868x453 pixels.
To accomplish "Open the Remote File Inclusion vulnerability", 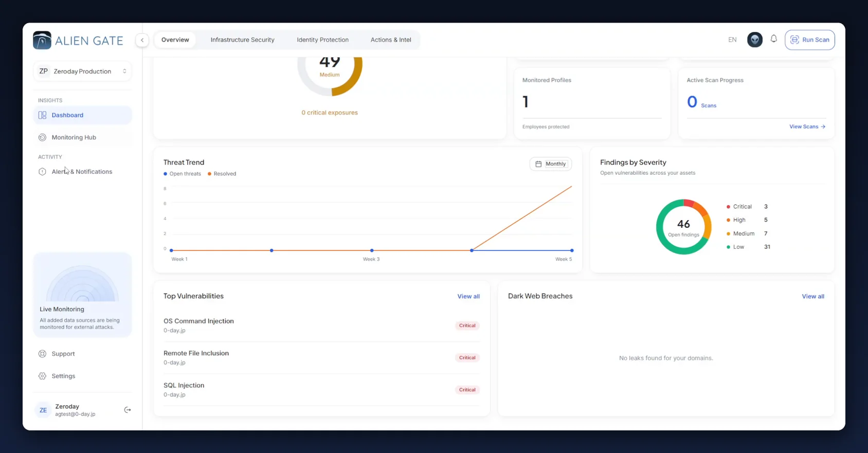I will (321, 358).
